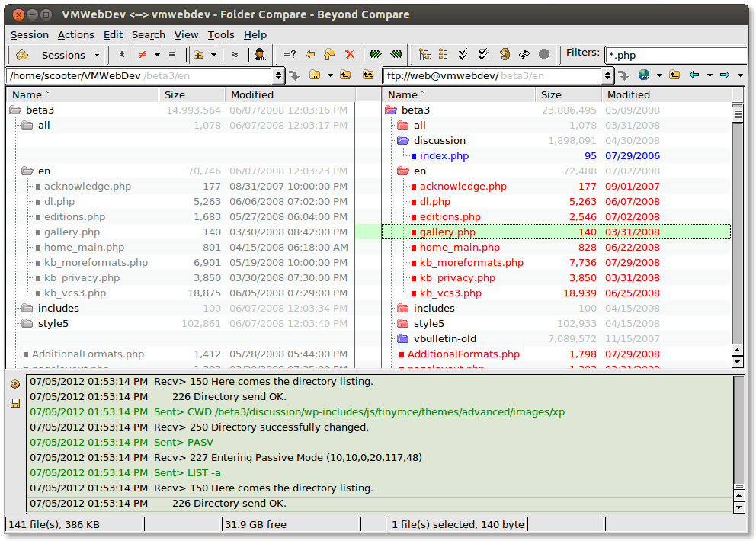Toggle the approximate-equal minor differences button
This screenshot has width=756, height=541.
coord(235,55)
